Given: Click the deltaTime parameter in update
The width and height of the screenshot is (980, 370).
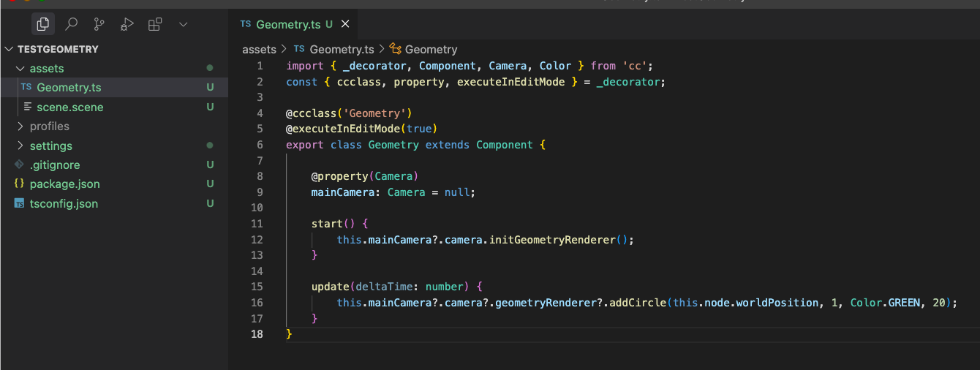Looking at the screenshot, I should click(384, 287).
